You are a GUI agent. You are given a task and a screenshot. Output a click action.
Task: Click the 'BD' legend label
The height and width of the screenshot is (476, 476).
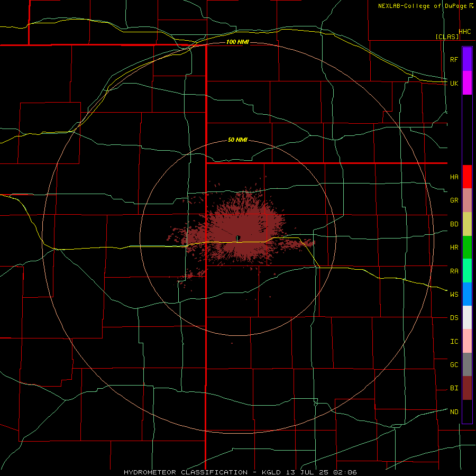click(454, 224)
